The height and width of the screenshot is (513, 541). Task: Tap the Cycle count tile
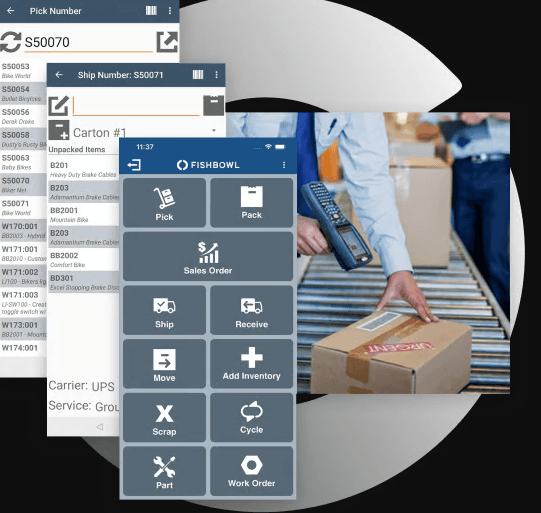pos(252,417)
